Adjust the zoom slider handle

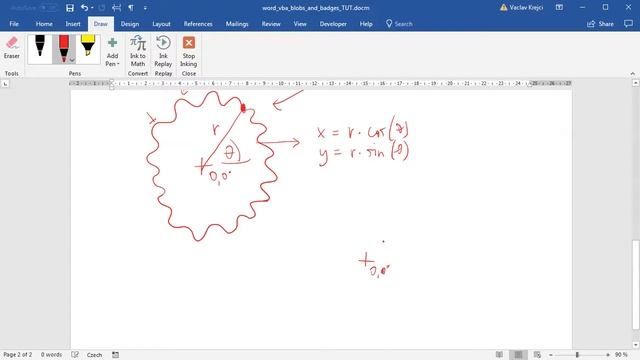click(577, 355)
